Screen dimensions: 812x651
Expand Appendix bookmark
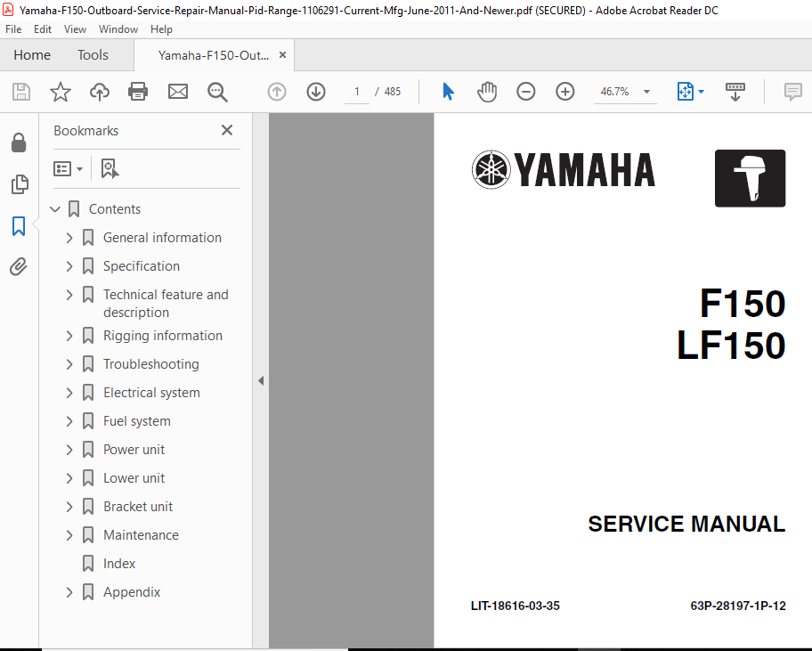coord(69,592)
